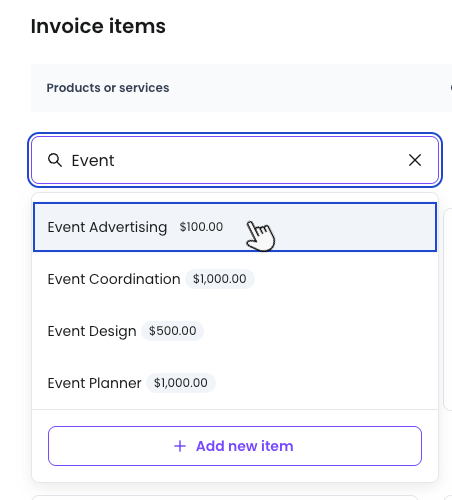The image size is (452, 500).
Task: Click the Event Design label text
Action: pos(92,332)
